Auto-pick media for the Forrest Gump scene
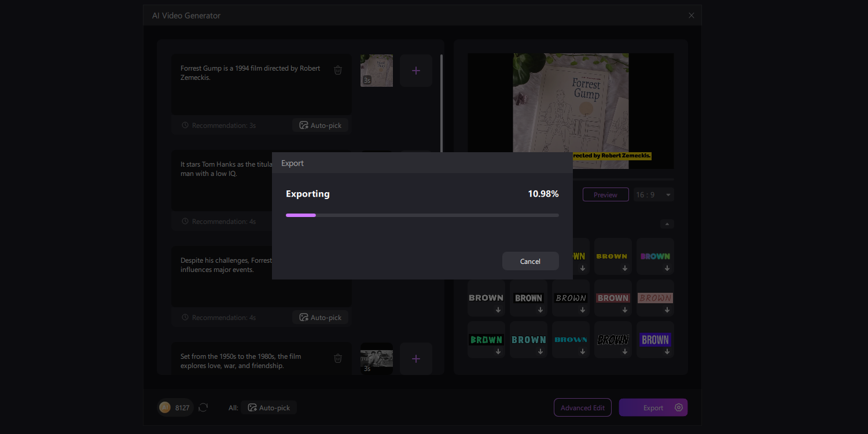Viewport: 868px width, 434px height. [320, 125]
